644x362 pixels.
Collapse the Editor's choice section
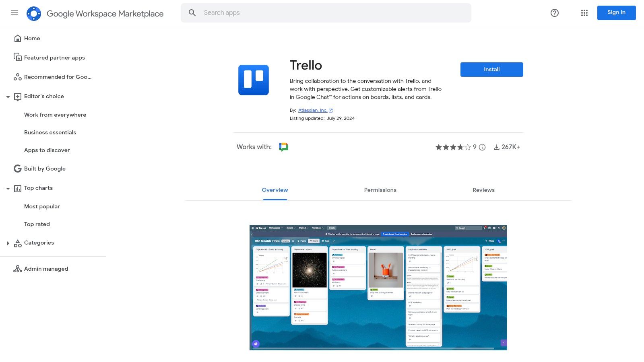point(8,97)
